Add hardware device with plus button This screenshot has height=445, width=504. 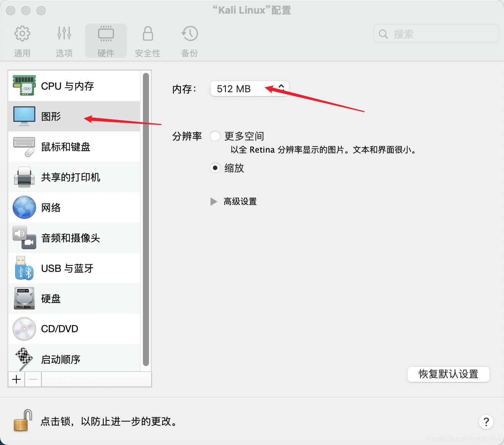[x=16, y=379]
